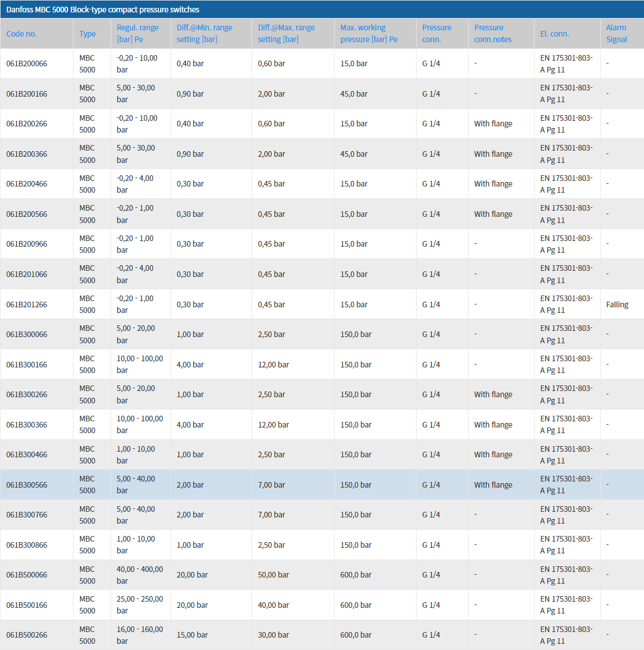Select code number 061B500066
644x650 pixels.
coord(26,575)
